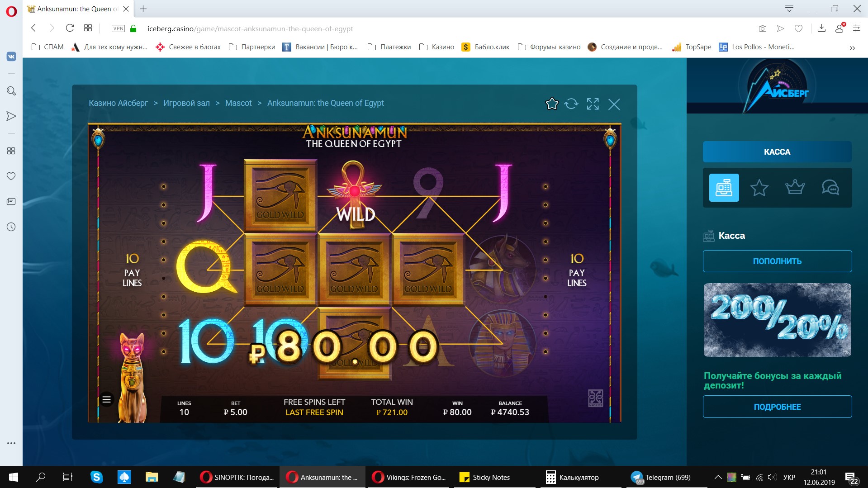Open Skype from the taskbar

[96, 477]
